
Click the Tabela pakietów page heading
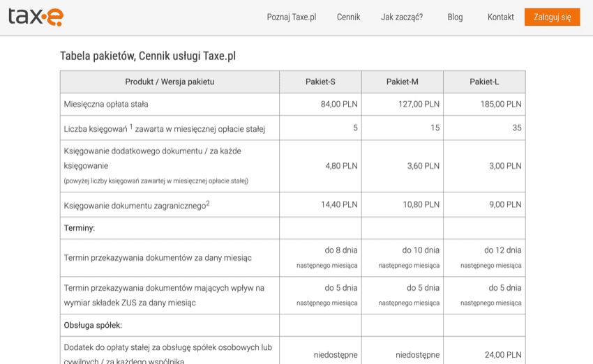point(148,56)
